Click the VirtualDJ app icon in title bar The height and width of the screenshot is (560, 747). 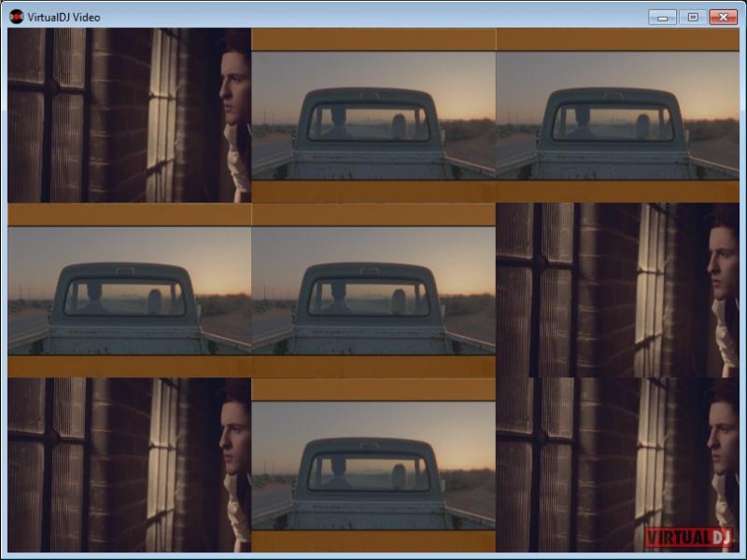(x=16, y=17)
